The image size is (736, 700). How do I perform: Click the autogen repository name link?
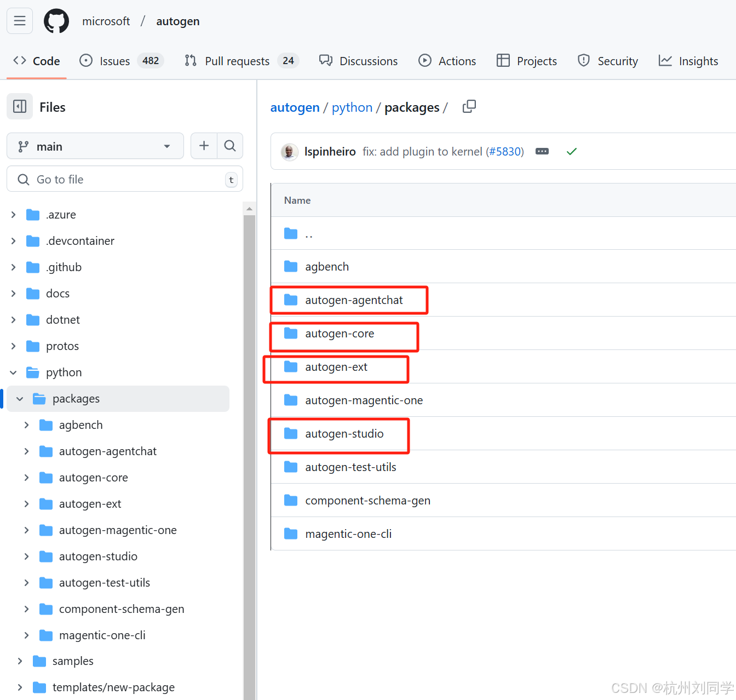point(178,21)
